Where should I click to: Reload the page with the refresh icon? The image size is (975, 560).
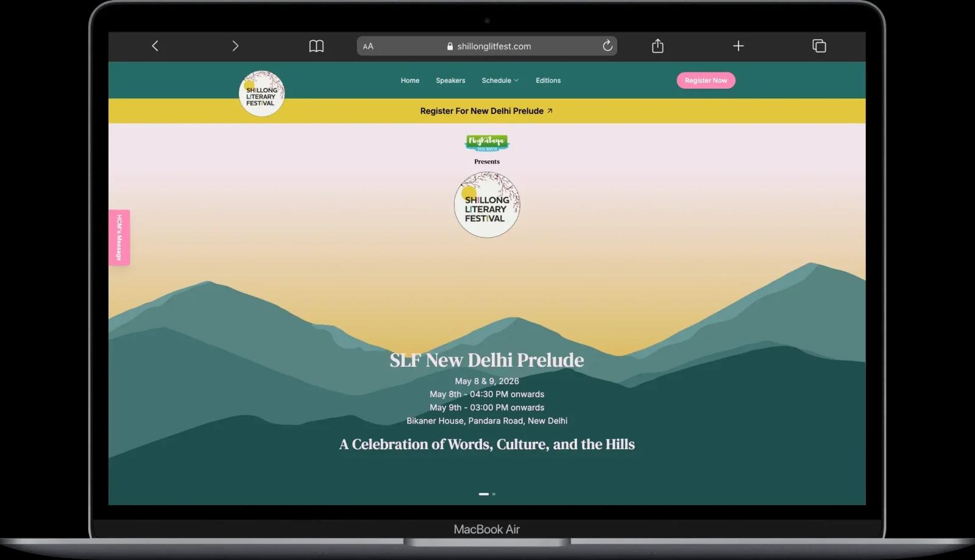[608, 46]
